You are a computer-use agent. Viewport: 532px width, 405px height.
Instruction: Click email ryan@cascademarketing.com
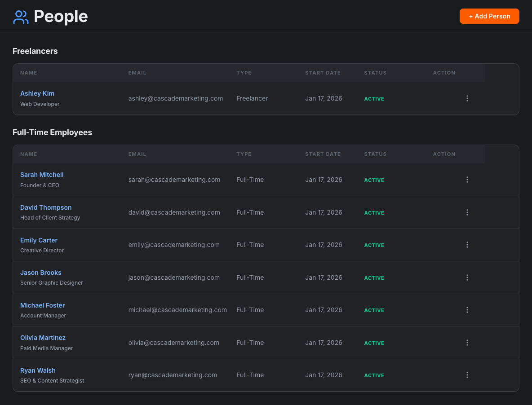(x=173, y=375)
